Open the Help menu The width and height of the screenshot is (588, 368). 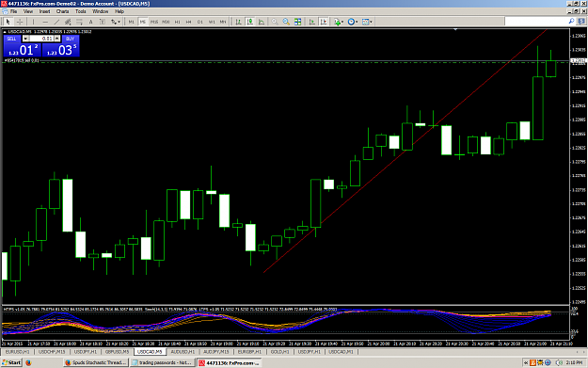[119, 11]
